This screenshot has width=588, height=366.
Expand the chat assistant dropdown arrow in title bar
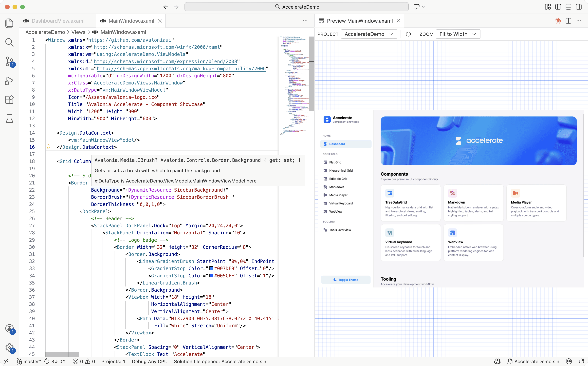pyautogui.click(x=423, y=7)
